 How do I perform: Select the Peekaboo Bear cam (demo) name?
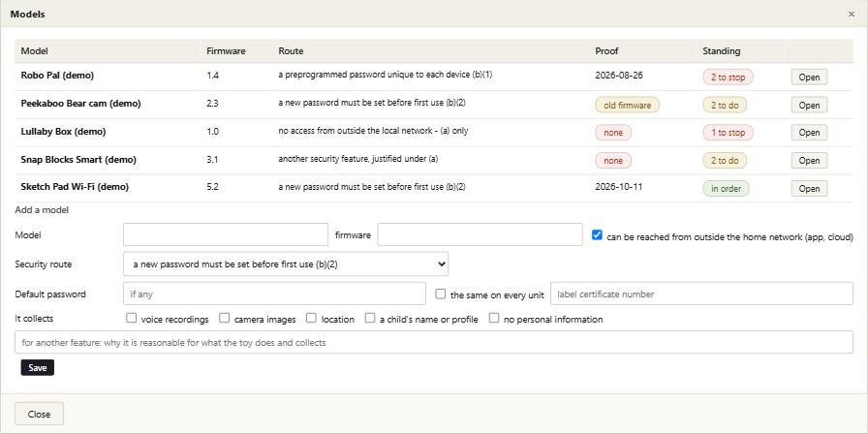click(x=80, y=104)
